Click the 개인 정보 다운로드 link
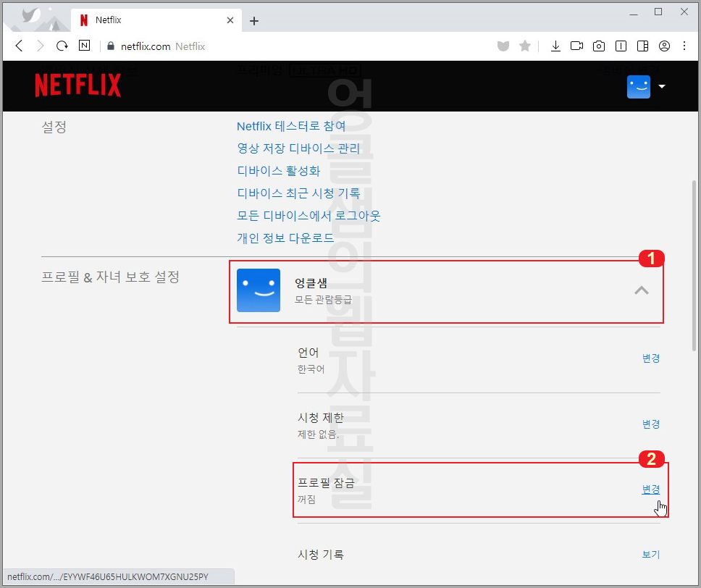The width and height of the screenshot is (701, 588). [x=285, y=238]
